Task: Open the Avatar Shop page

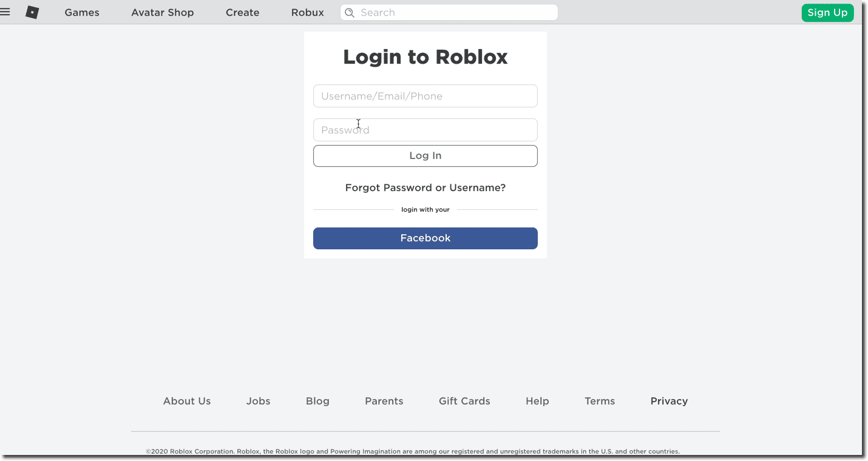Action: pos(162,12)
